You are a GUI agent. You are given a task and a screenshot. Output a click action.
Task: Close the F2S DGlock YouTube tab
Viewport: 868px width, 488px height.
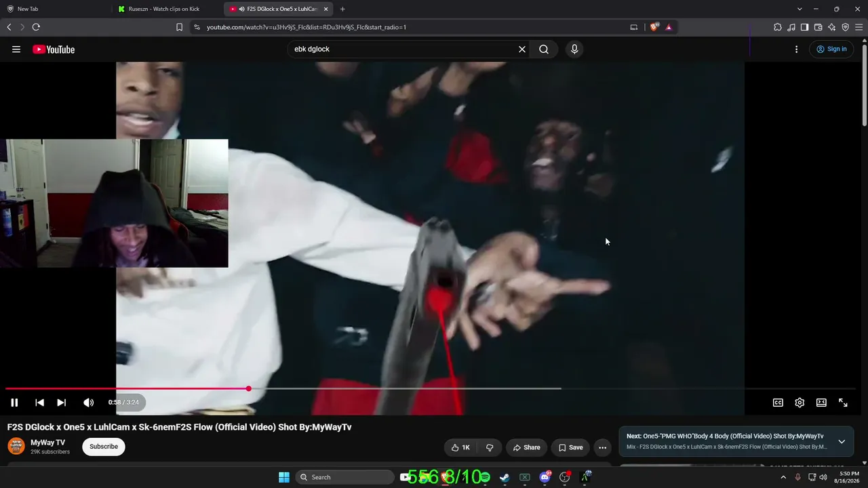coord(326,9)
